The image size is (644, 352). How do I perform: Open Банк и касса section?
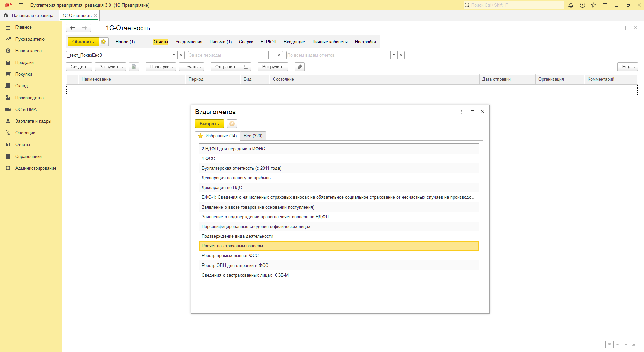(x=29, y=51)
